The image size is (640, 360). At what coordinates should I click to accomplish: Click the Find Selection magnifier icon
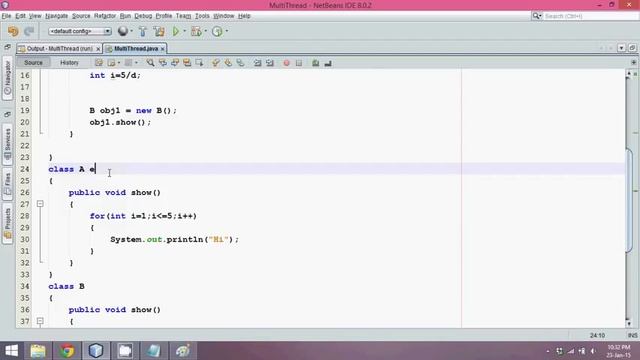coord(150,63)
